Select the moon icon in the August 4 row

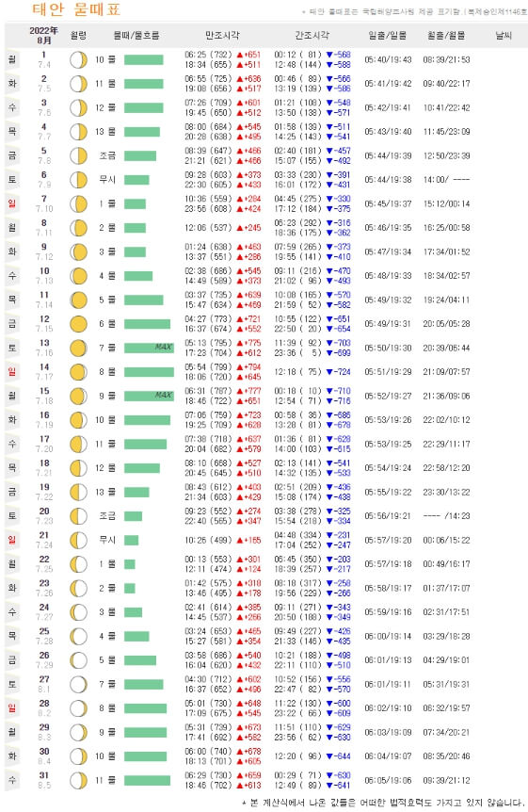[79, 132]
